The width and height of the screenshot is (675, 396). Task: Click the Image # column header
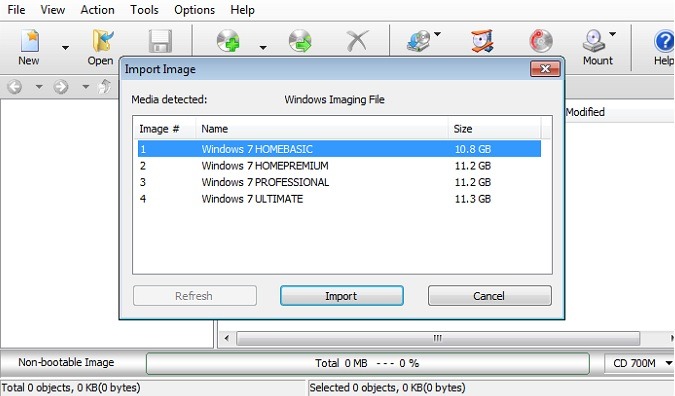(x=164, y=129)
